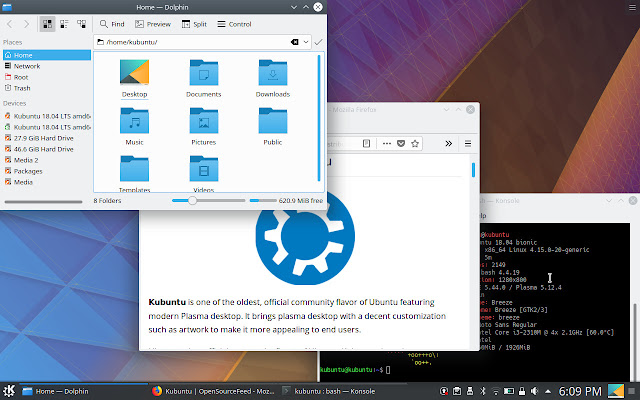Click the 620.9 MiB free space bar

pyautogui.click(x=263, y=200)
